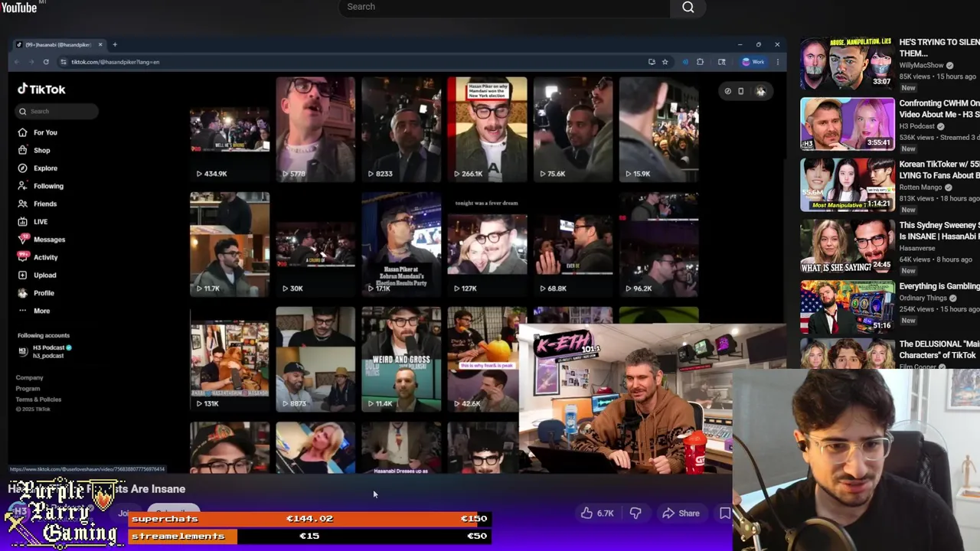
Task: Open the TikTok video with 131K views
Action: pyautogui.click(x=230, y=359)
